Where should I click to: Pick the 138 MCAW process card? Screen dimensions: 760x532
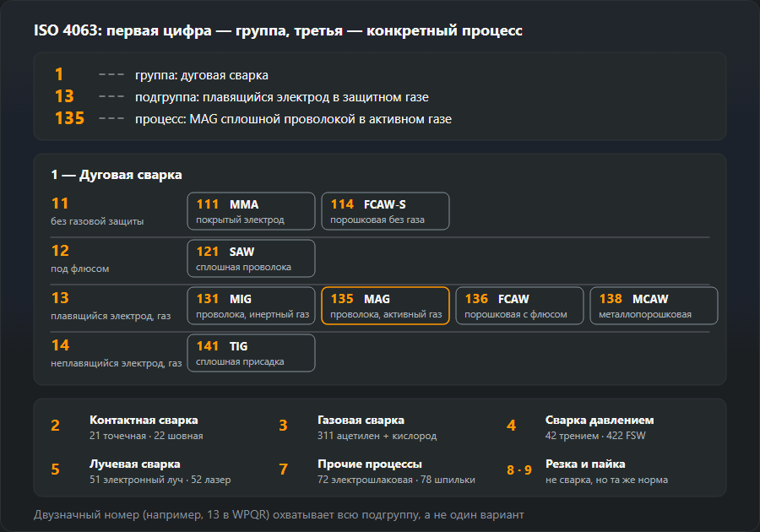click(x=654, y=306)
